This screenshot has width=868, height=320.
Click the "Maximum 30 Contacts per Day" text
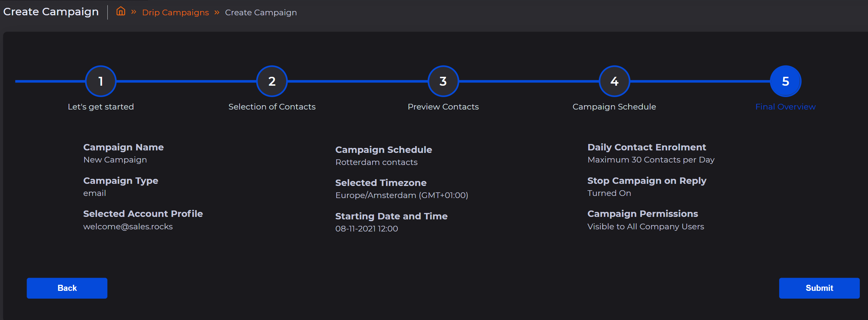[651, 160]
